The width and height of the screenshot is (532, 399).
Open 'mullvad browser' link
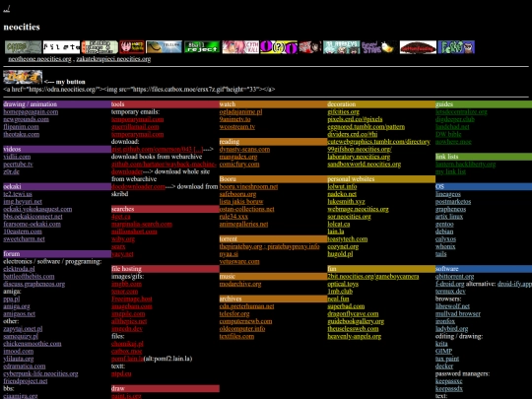(458, 313)
